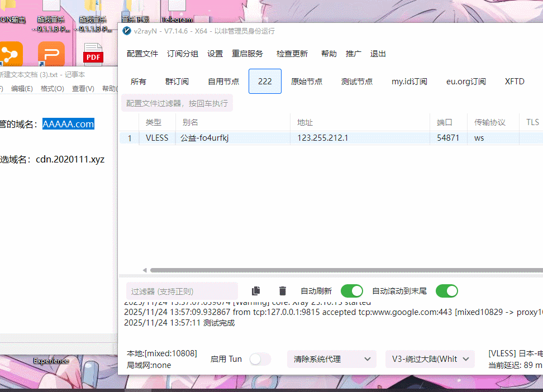Open the 清除系统代理 dropdown
The image size is (543, 392).
point(332,359)
